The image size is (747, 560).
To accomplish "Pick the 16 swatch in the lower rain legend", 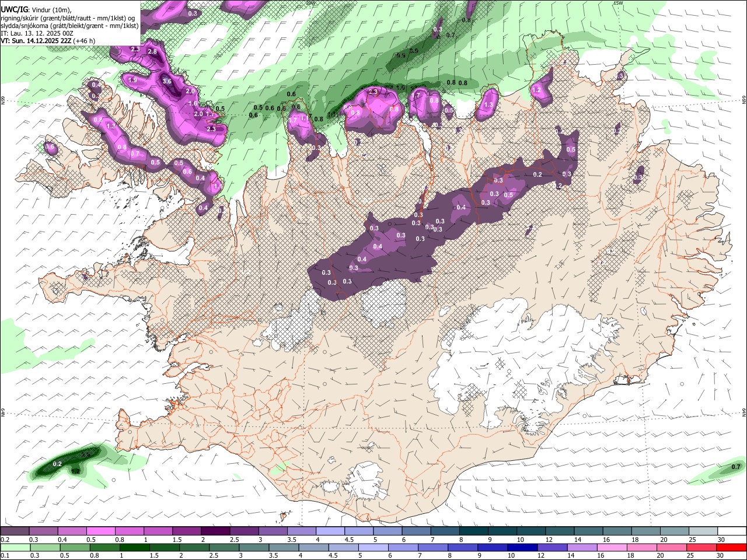I will pyautogui.click(x=612, y=547).
